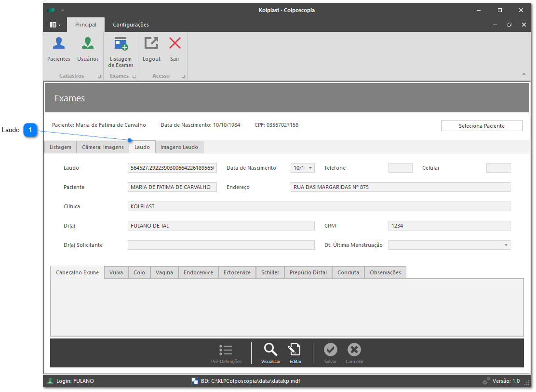Click the Clínica field
Screen dimensions: 536x392
coord(319,206)
